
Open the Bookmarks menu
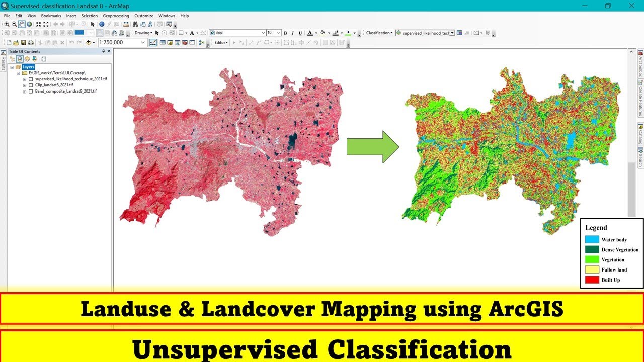click(x=51, y=16)
